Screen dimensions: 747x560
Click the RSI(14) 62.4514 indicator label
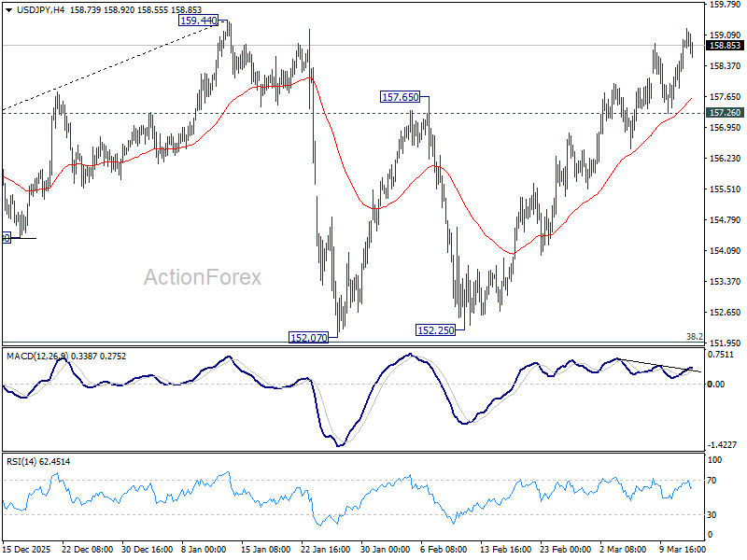coord(39,459)
